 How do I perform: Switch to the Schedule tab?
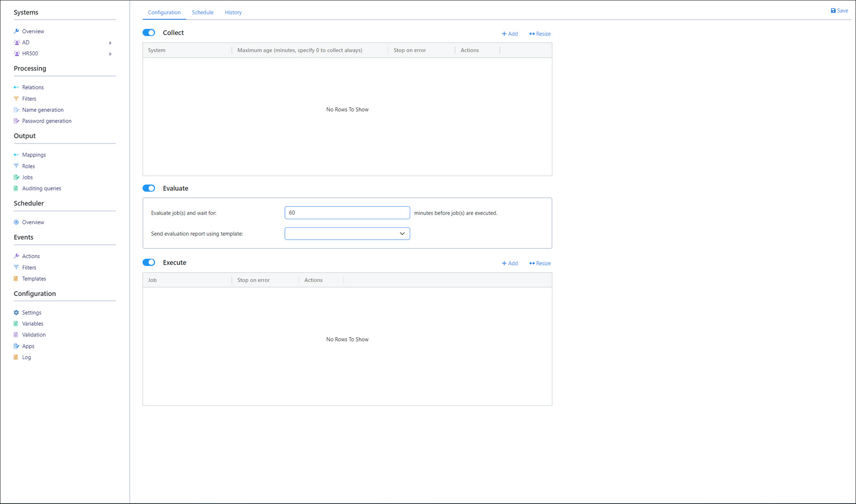coord(202,12)
